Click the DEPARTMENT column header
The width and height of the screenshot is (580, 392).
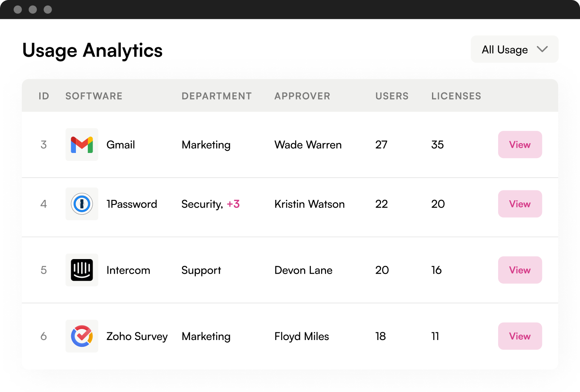click(x=217, y=96)
